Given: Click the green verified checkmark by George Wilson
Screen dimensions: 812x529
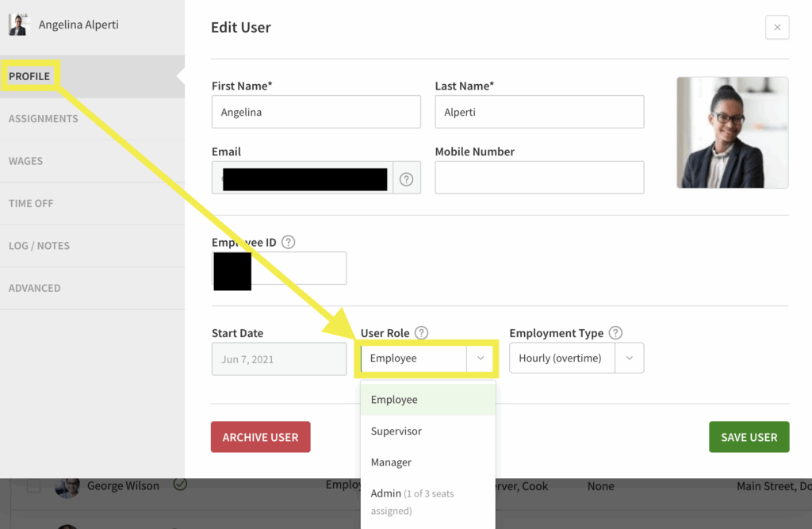Looking at the screenshot, I should (x=180, y=485).
